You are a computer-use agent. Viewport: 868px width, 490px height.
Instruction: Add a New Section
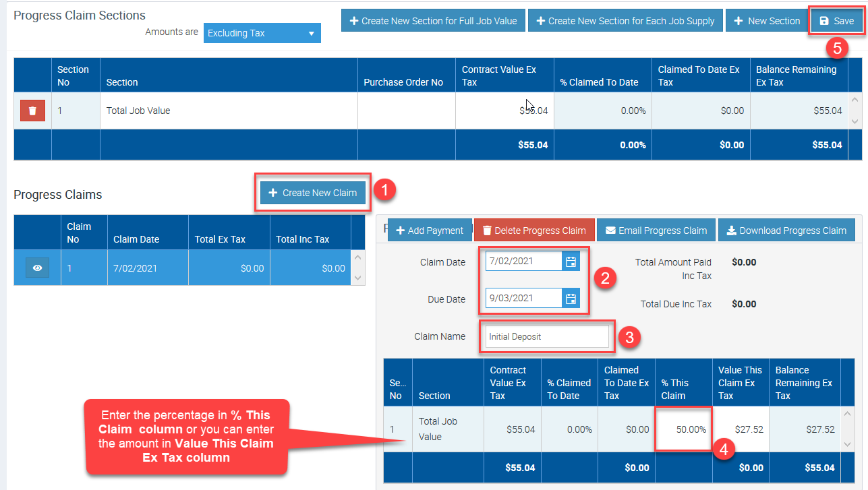click(767, 21)
